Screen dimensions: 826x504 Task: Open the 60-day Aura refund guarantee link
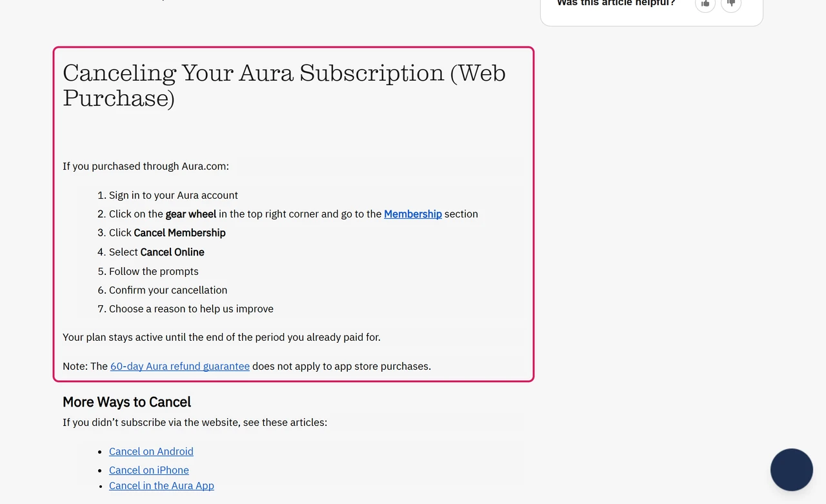click(x=180, y=367)
